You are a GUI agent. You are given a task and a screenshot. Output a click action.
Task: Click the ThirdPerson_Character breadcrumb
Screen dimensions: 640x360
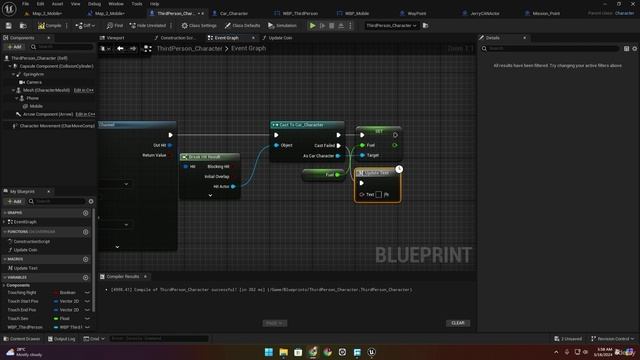[x=189, y=49]
